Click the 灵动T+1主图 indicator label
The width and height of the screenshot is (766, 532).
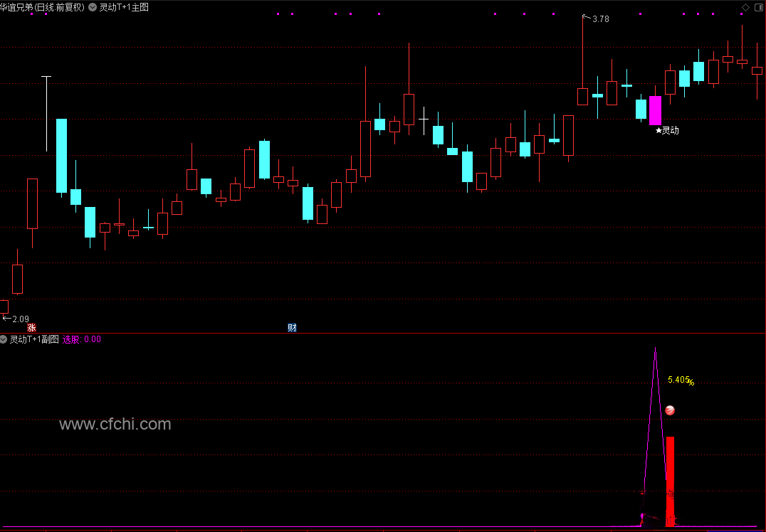(124, 7)
